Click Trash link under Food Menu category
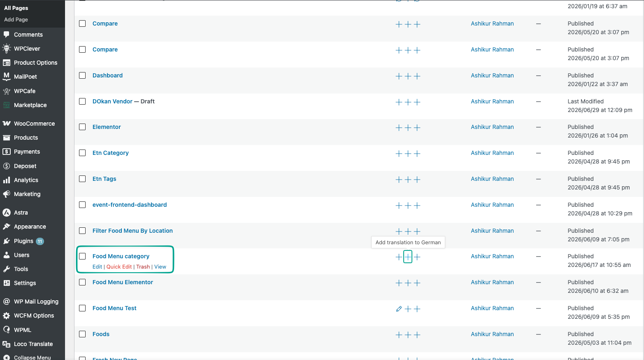 (x=143, y=267)
